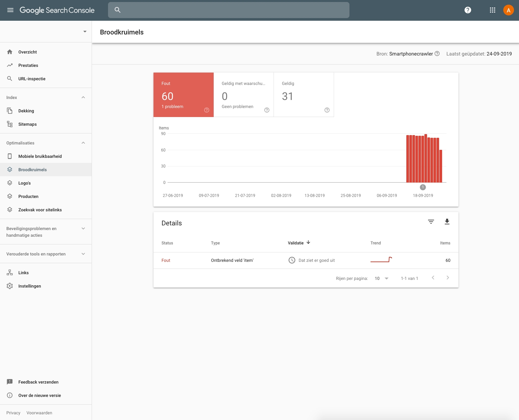Click help icon in the Fout card
Screen dimensions: 519x420
pos(207,110)
